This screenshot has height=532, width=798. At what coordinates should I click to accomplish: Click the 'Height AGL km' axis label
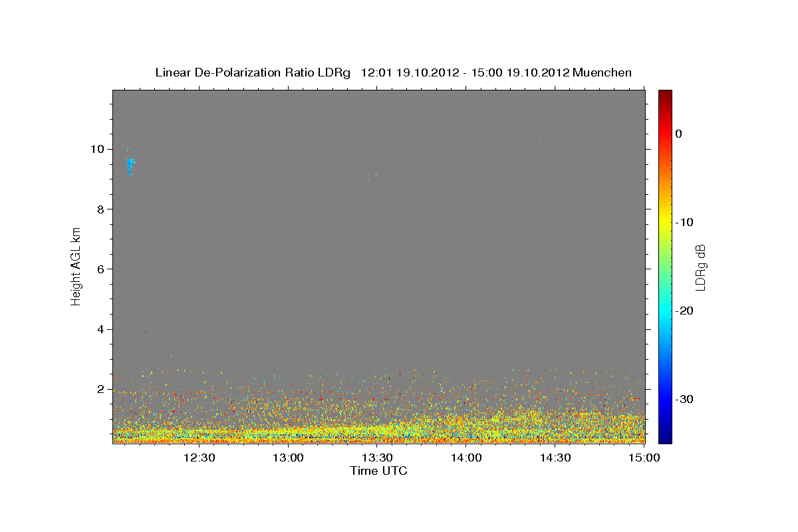pos(76,265)
